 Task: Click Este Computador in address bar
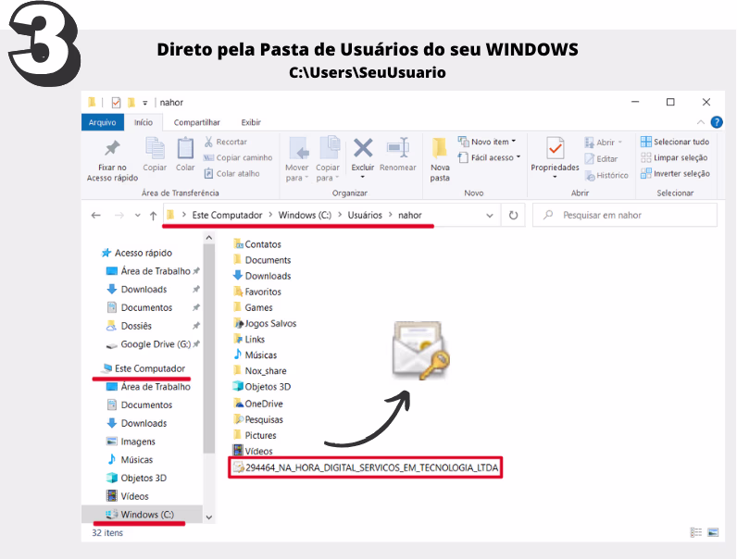[227, 215]
